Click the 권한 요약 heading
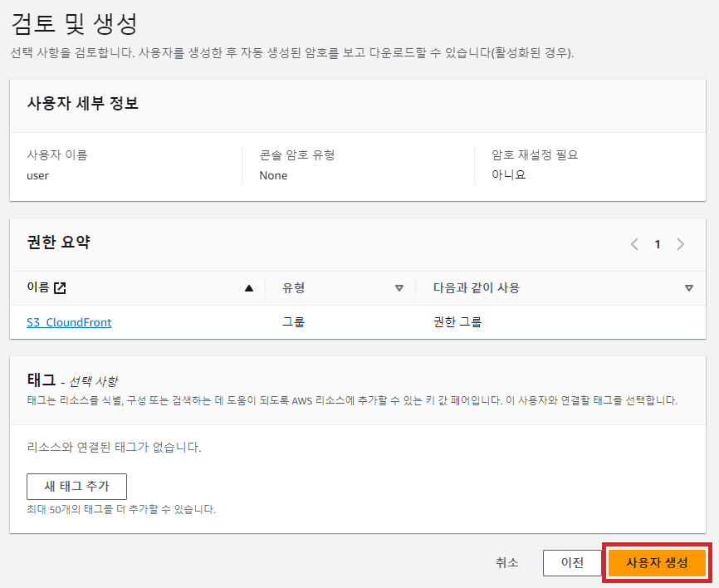 click(59, 243)
